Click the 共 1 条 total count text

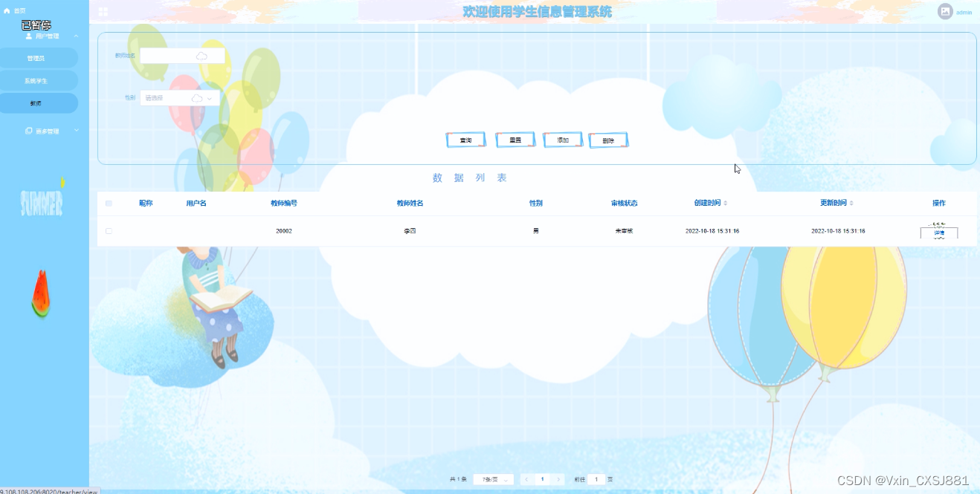tap(458, 479)
